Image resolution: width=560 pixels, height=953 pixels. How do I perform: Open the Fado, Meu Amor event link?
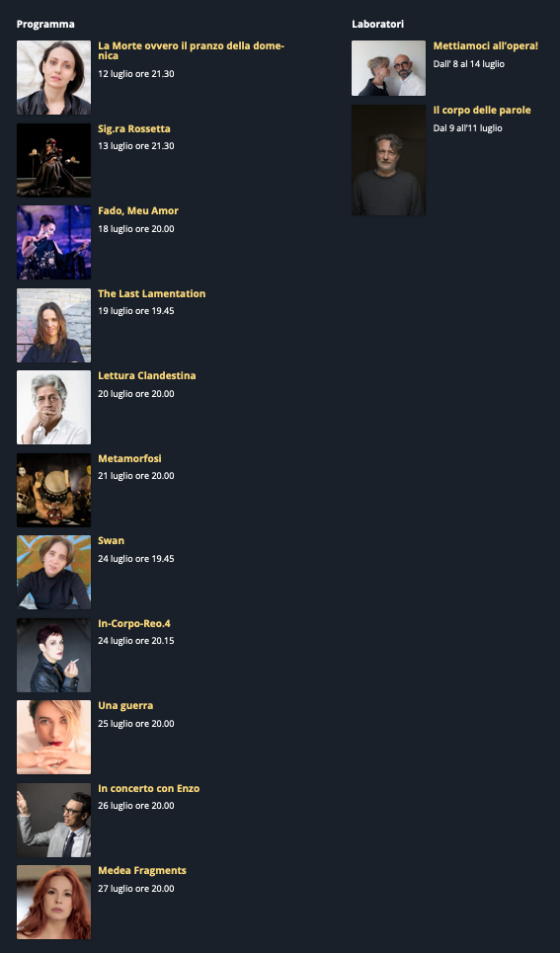click(x=138, y=211)
